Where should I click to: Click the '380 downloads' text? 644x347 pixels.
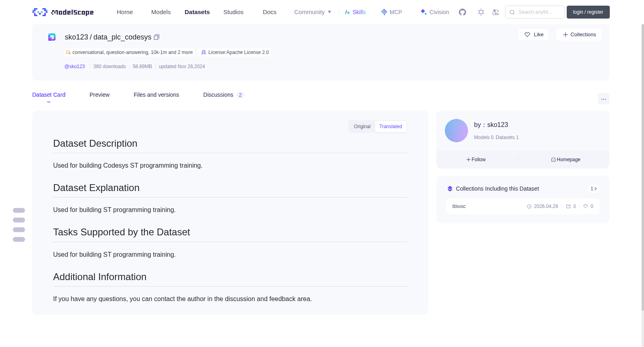coord(109,66)
